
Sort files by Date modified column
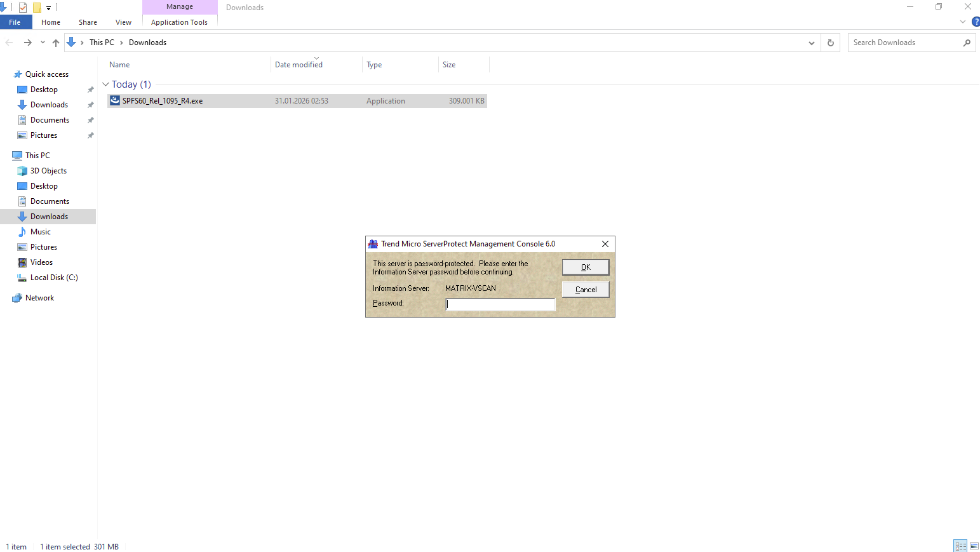[x=316, y=65]
